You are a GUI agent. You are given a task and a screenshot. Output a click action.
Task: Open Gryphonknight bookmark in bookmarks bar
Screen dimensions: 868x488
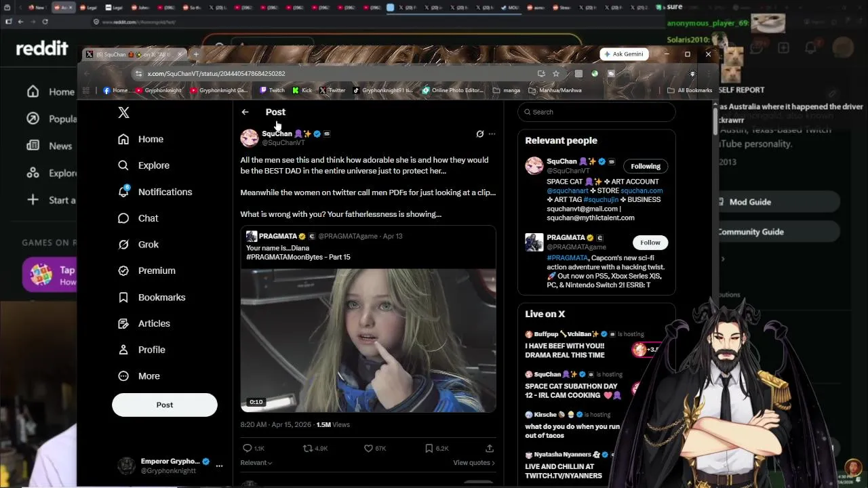159,90
